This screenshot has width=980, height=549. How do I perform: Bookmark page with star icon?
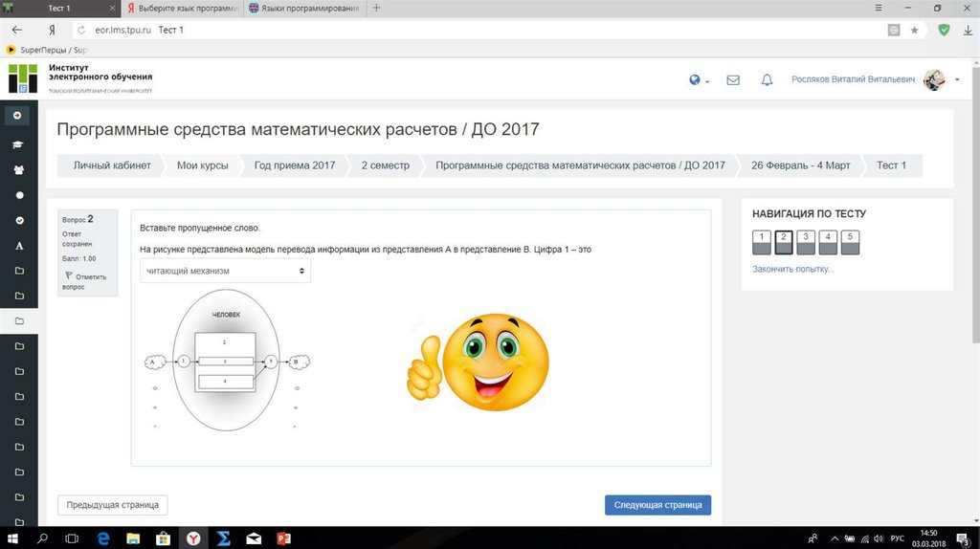pos(914,30)
